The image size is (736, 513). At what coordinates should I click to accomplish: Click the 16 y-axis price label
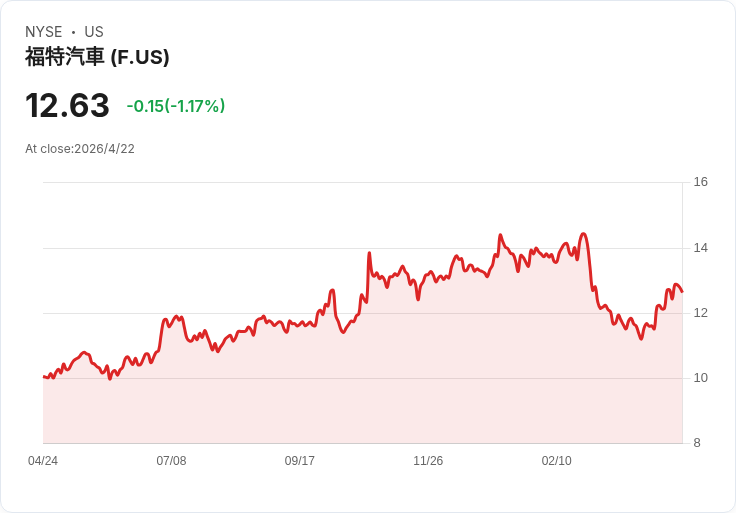click(700, 182)
